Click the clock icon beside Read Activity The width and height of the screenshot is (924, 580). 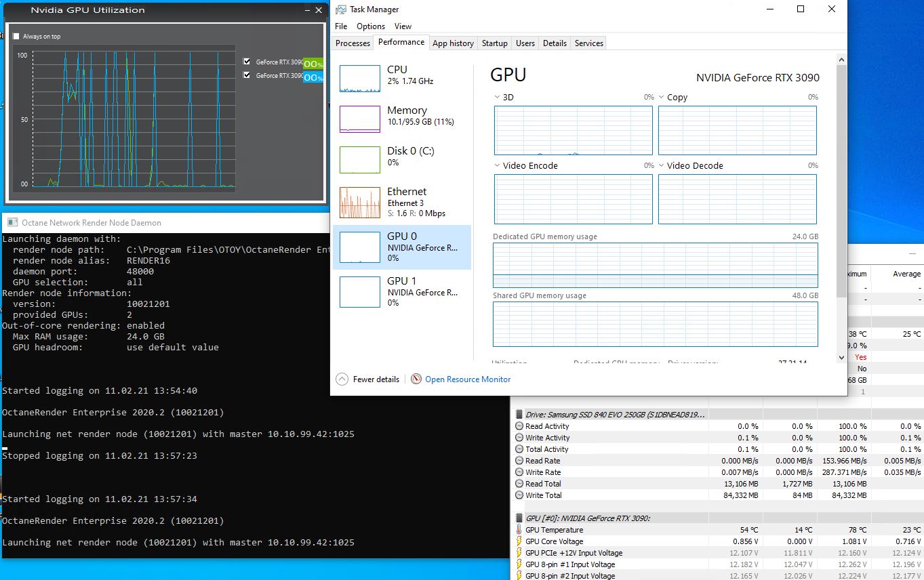tap(519, 426)
